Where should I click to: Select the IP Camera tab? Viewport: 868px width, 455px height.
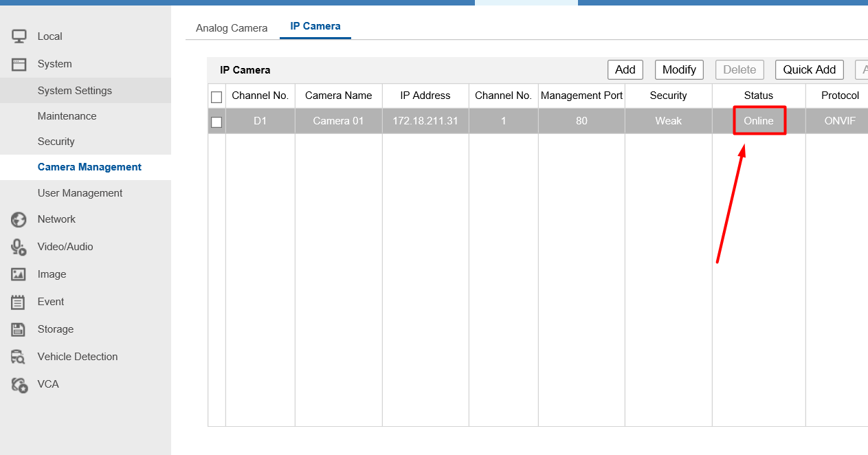(315, 27)
